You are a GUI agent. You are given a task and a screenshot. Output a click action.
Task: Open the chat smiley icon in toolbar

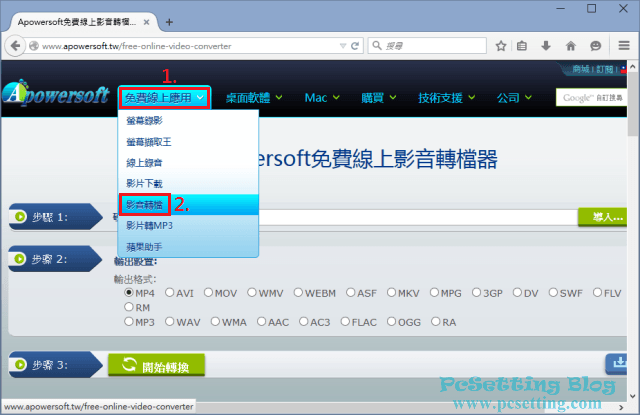(x=596, y=46)
